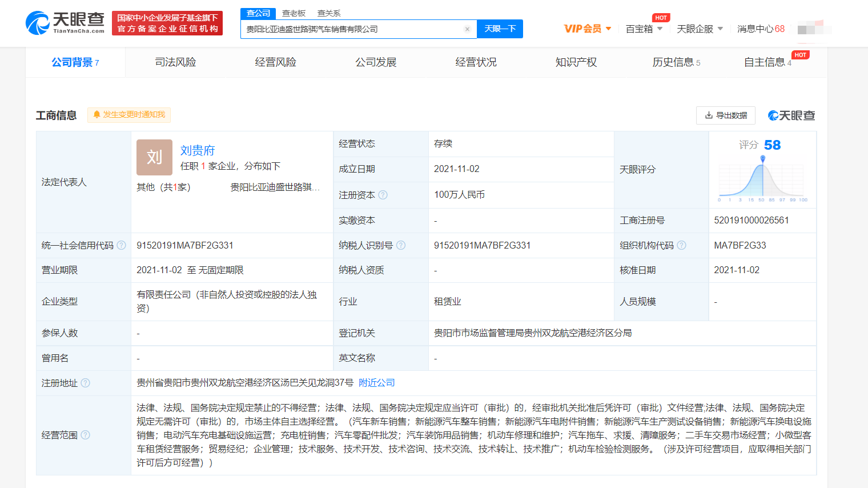The width and height of the screenshot is (868, 488).
Task: Click the 工商注册号 value 520191000026561
Action: (x=752, y=220)
